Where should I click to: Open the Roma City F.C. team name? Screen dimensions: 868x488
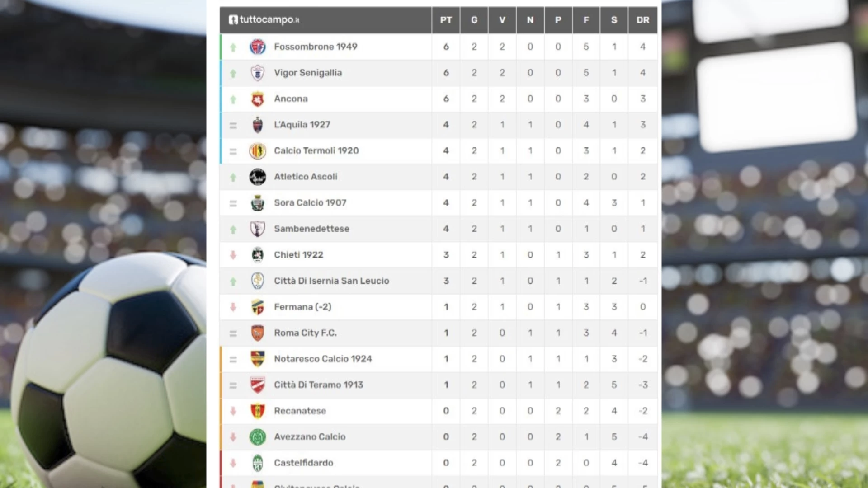[x=305, y=333]
